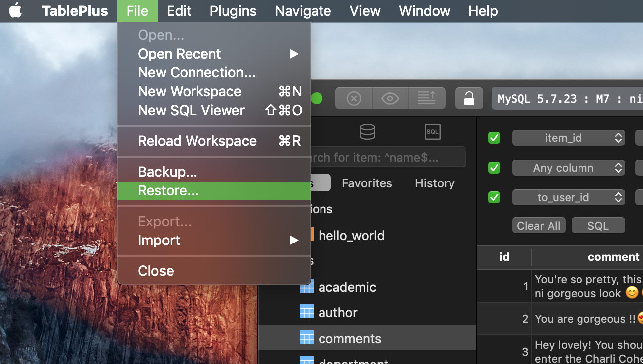Click the Clear All button
This screenshot has height=364, width=643.
tap(538, 225)
